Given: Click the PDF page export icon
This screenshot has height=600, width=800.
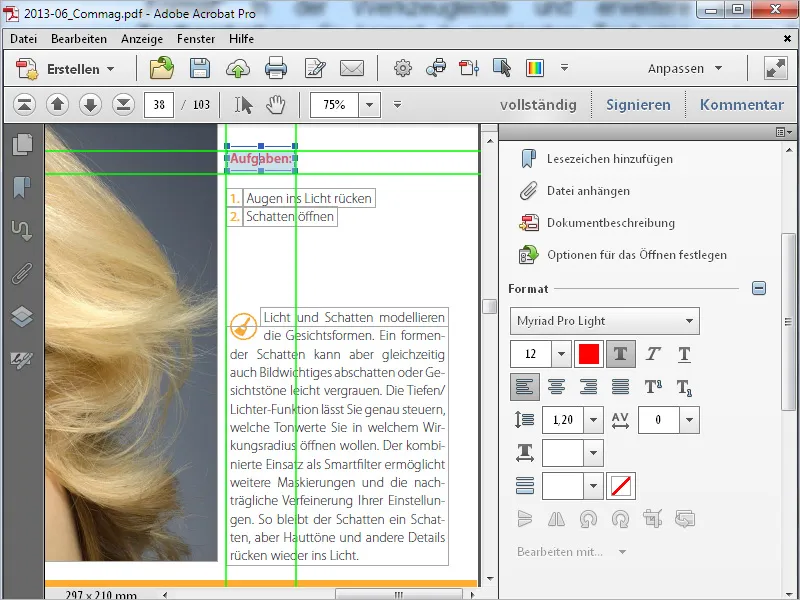Looking at the screenshot, I should tap(469, 68).
